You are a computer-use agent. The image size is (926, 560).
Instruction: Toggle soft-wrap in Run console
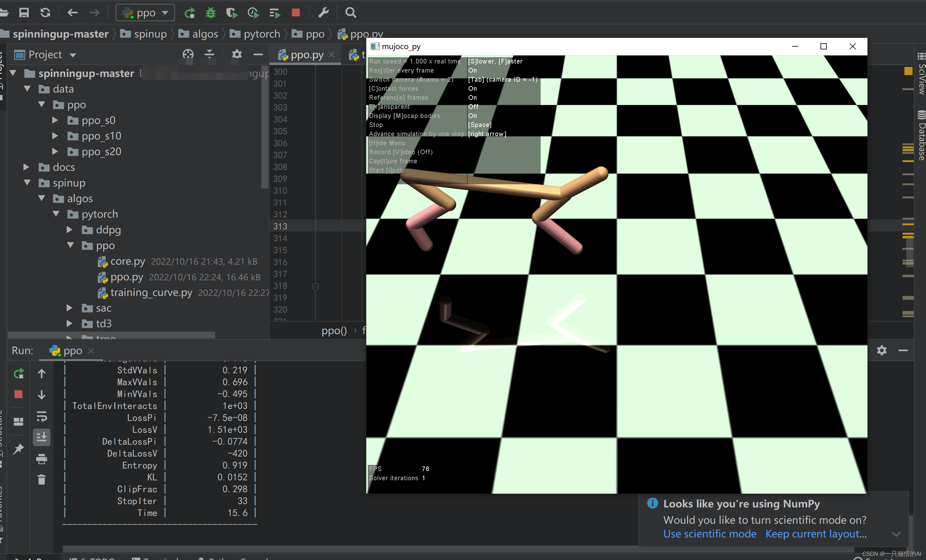pos(42,416)
